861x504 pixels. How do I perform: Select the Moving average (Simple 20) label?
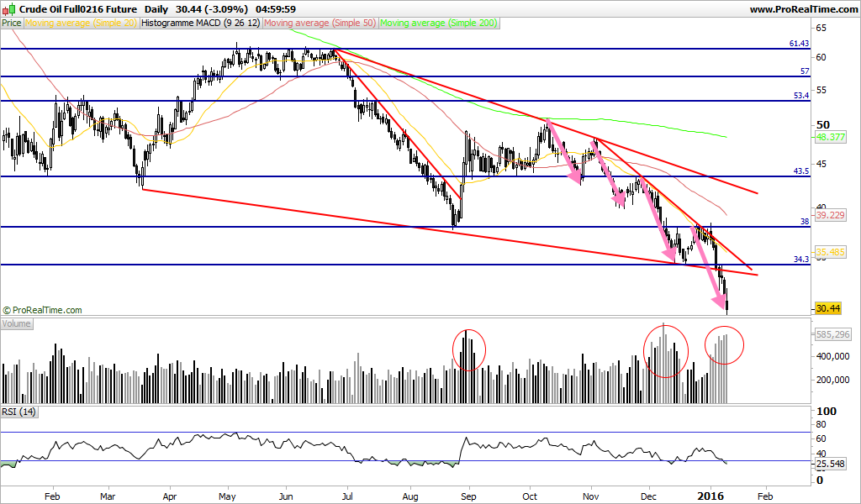tap(81, 23)
